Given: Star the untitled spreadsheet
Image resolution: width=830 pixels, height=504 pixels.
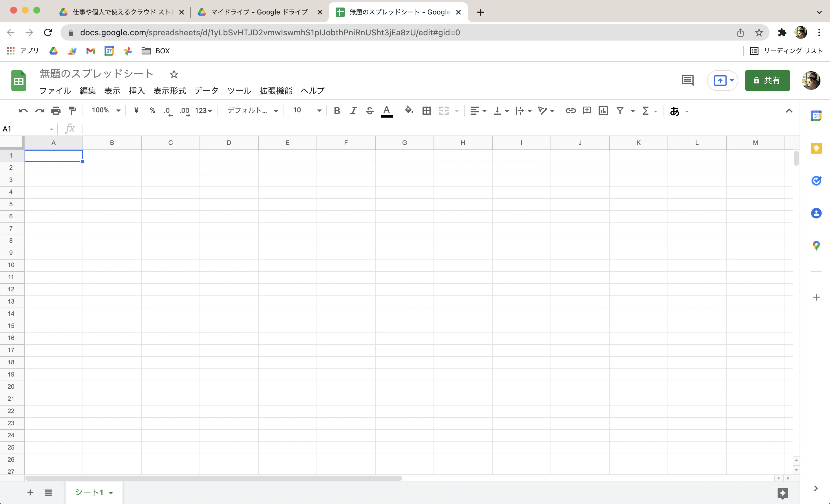Looking at the screenshot, I should (x=174, y=74).
